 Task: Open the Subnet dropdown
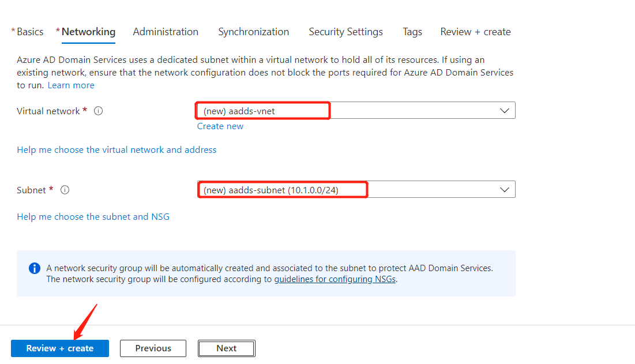(356, 189)
